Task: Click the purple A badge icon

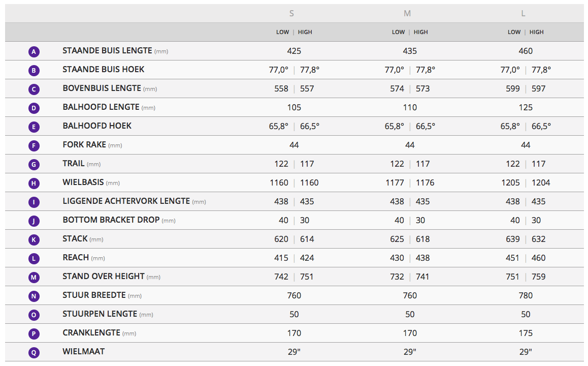Action: 34,52
